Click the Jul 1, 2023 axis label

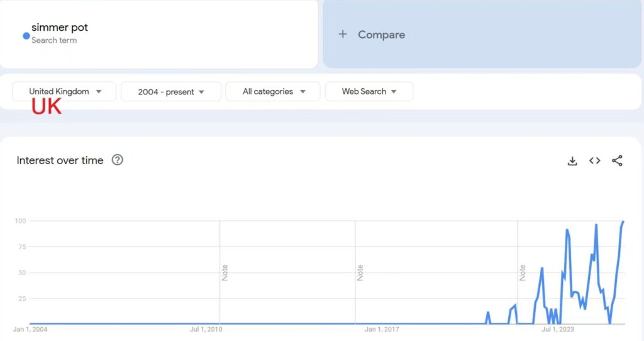pos(558,329)
